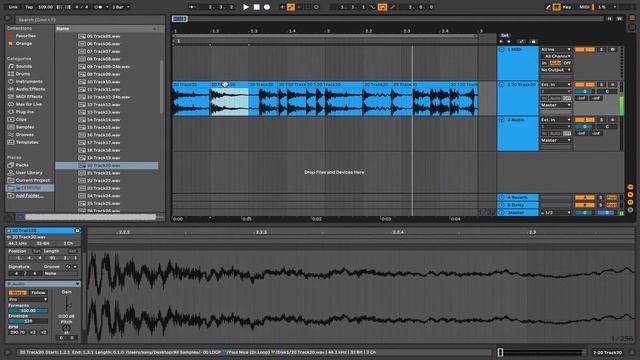
Task: Select Clips category icon
Action: pos(11,120)
